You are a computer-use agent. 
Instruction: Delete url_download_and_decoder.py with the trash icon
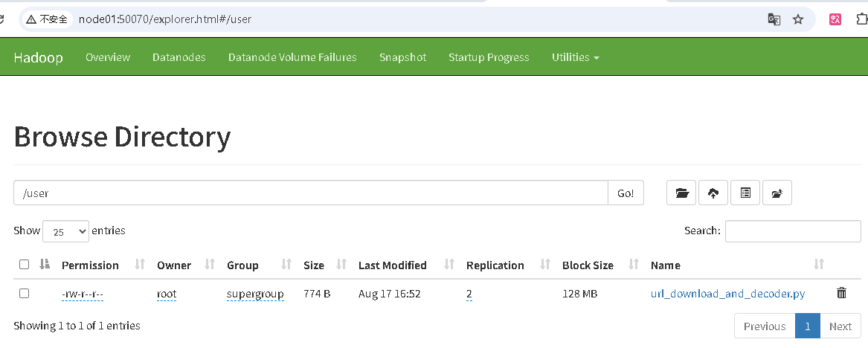841,293
